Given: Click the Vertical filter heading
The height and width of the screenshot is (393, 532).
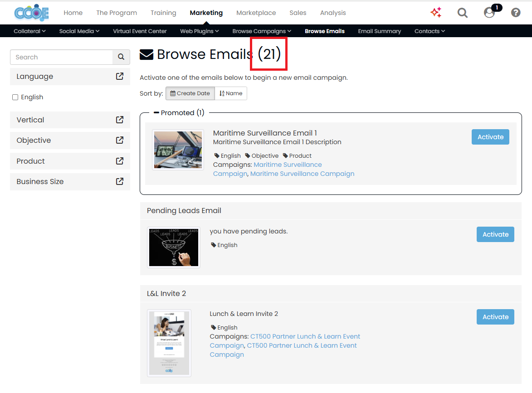Looking at the screenshot, I should [30, 120].
